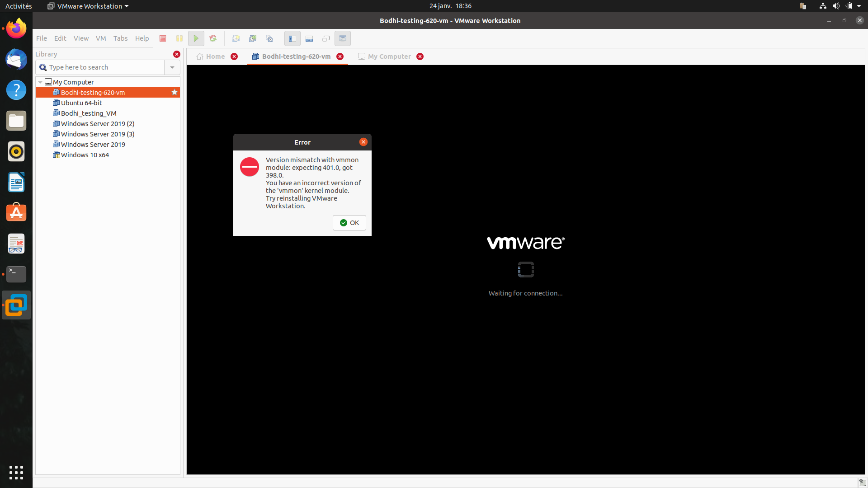Open LibreOffice Writer from the dock
The height and width of the screenshot is (488, 868).
pos(16,182)
